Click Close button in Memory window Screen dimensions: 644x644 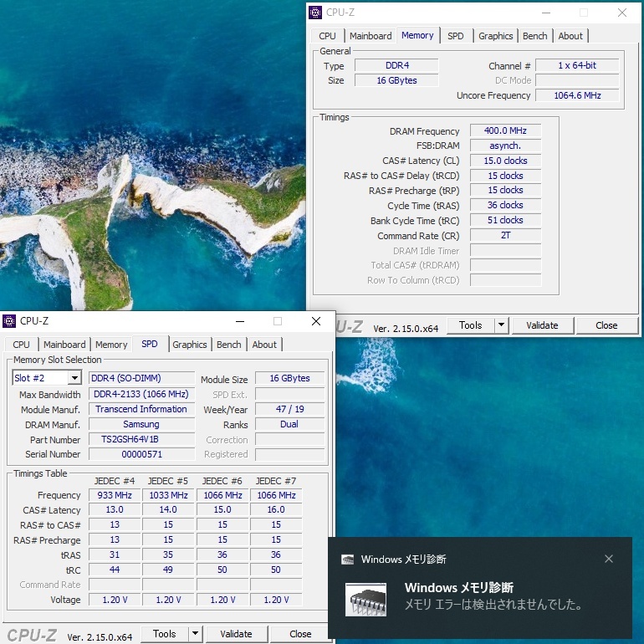pos(606,325)
